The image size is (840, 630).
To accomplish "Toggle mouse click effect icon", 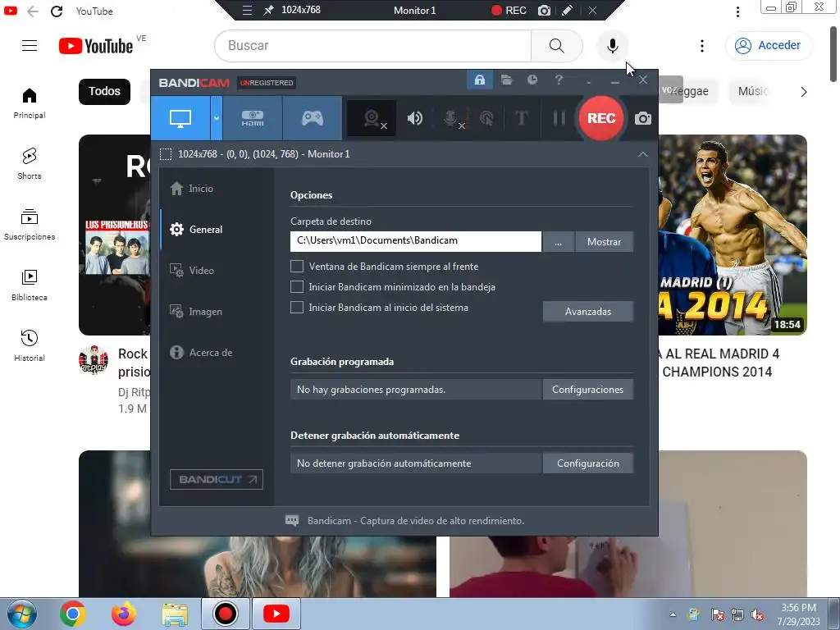I will [x=486, y=118].
